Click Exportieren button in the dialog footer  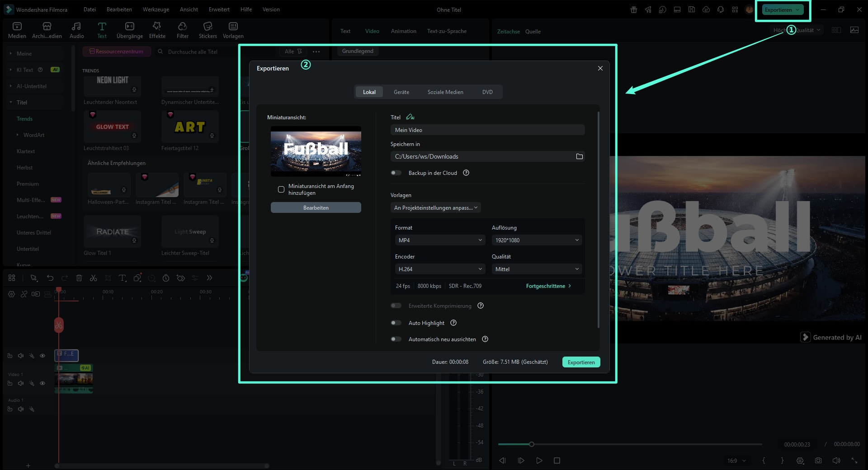pos(581,362)
